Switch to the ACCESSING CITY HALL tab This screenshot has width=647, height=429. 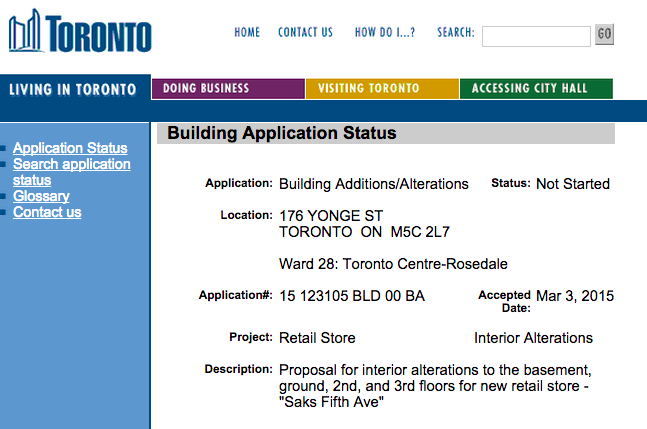point(536,89)
